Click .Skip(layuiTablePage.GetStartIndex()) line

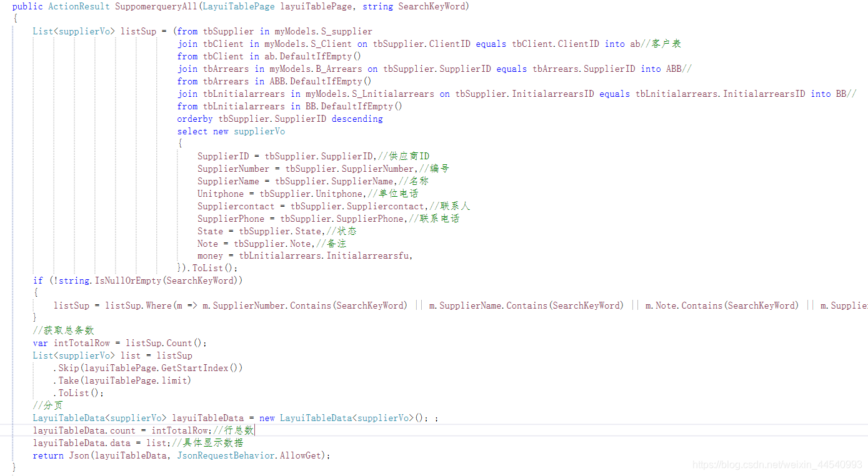pyautogui.click(x=148, y=368)
